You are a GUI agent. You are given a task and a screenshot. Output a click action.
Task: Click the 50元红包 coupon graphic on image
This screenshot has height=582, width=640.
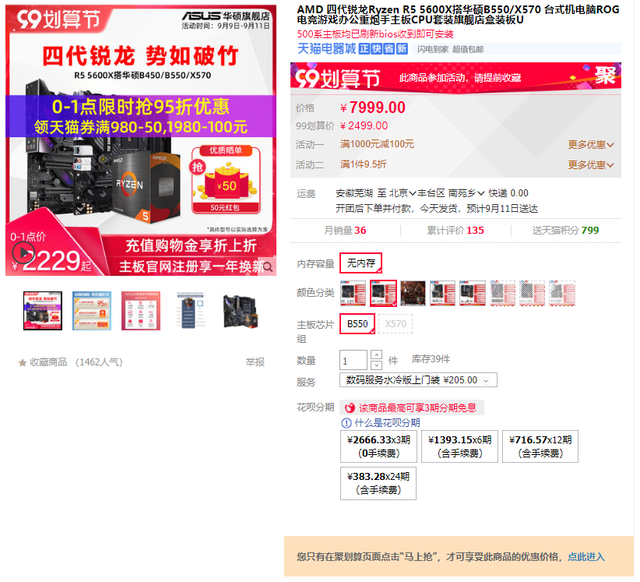(x=226, y=180)
